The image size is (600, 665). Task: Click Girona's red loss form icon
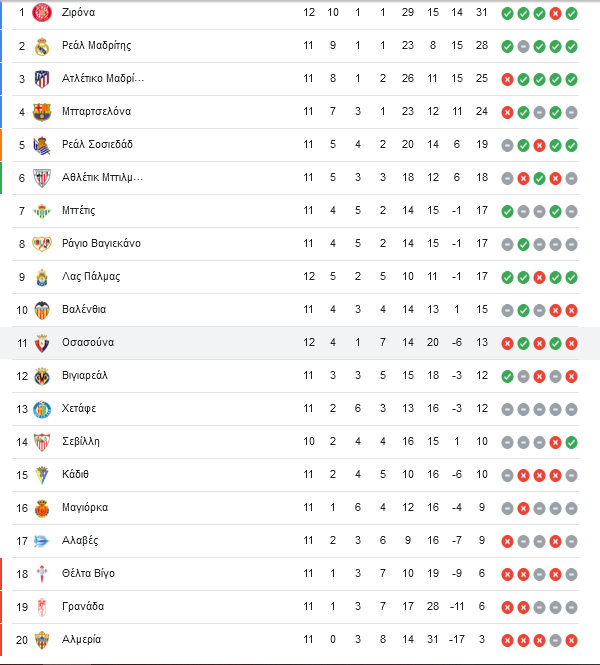coord(555,14)
